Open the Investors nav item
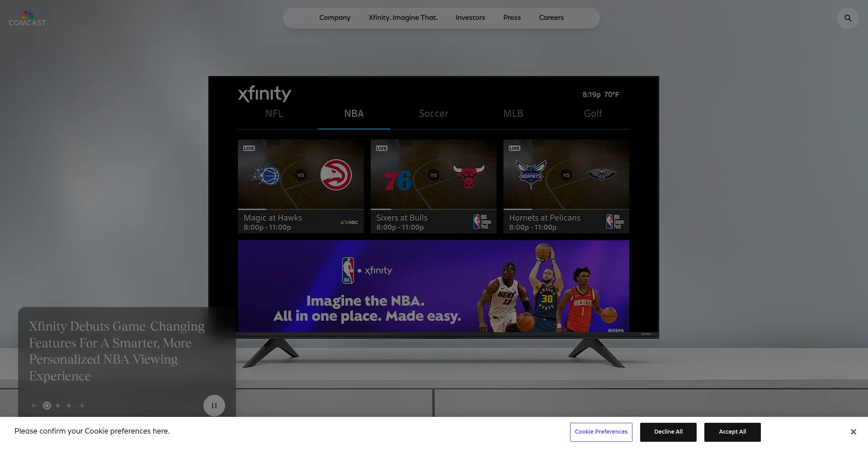868x449 pixels. coord(470,18)
